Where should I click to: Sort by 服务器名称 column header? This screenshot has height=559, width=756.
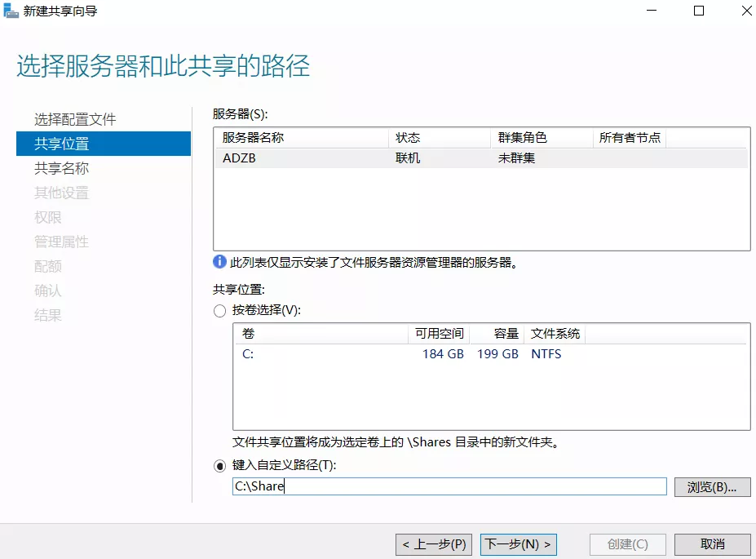click(x=254, y=138)
